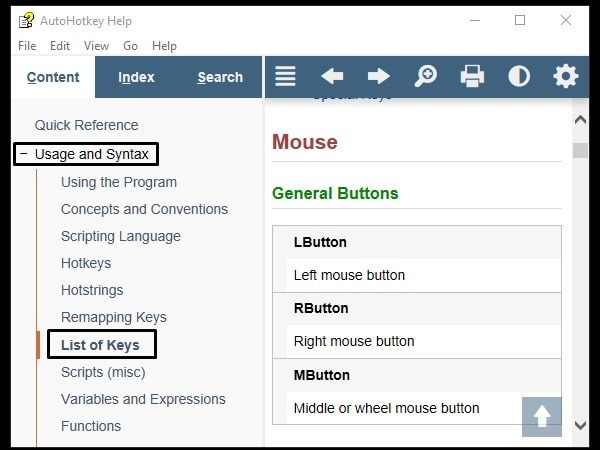The image size is (600, 450).
Task: Click the MButton table cell
Action: pyautogui.click(x=417, y=375)
